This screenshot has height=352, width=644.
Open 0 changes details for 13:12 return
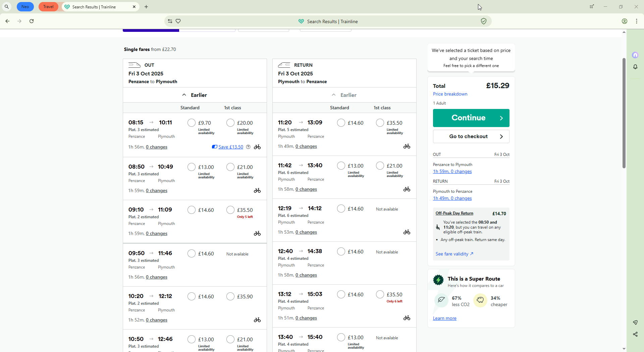306,318
